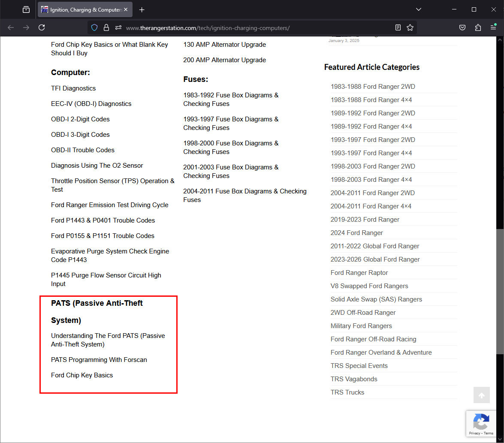Select 2019-2023 Ford Ranger category

365,220
